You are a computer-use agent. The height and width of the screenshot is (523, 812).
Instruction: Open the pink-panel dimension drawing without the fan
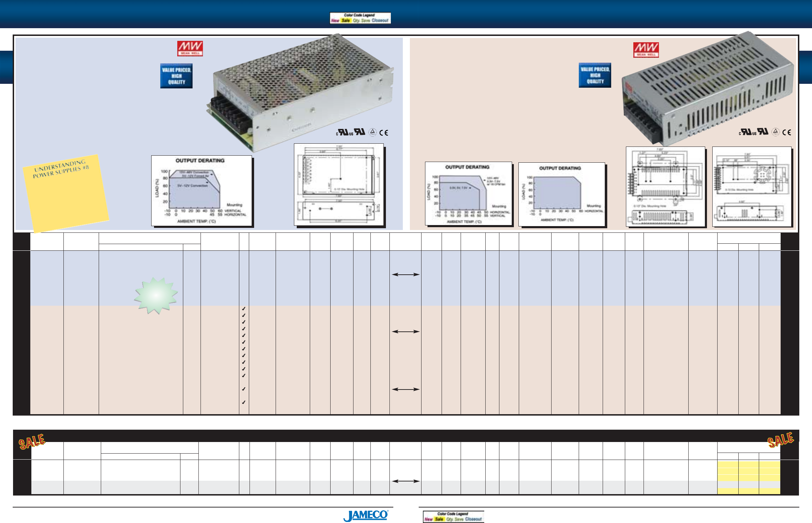pyautogui.click(x=665, y=186)
